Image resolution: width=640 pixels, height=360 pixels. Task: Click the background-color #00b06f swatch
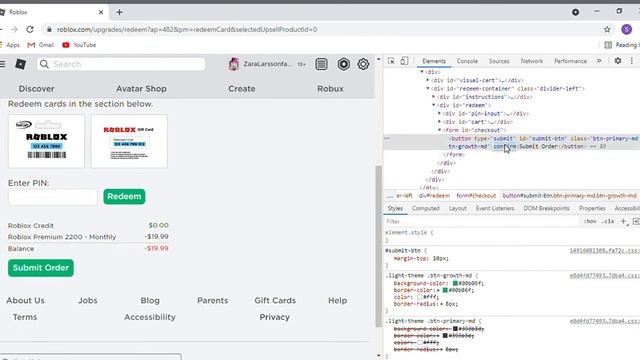[x=455, y=283]
